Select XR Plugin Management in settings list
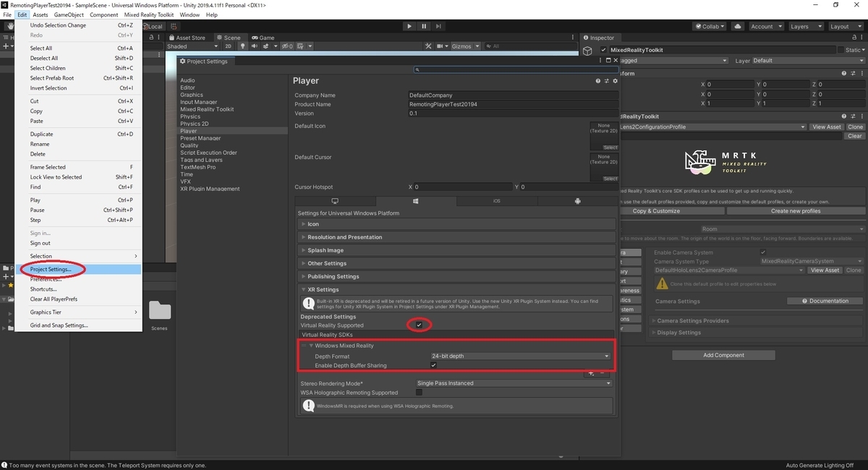The width and height of the screenshot is (868, 470). pyautogui.click(x=209, y=189)
